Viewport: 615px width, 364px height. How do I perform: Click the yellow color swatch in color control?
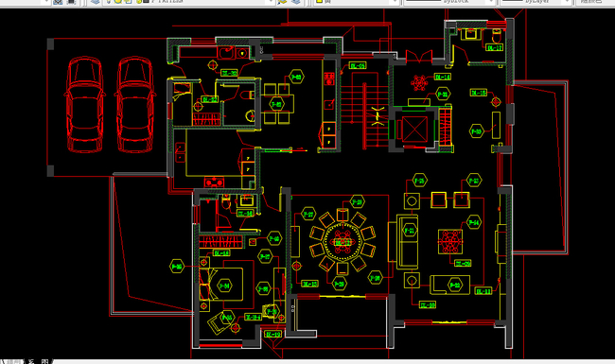coord(319,2)
